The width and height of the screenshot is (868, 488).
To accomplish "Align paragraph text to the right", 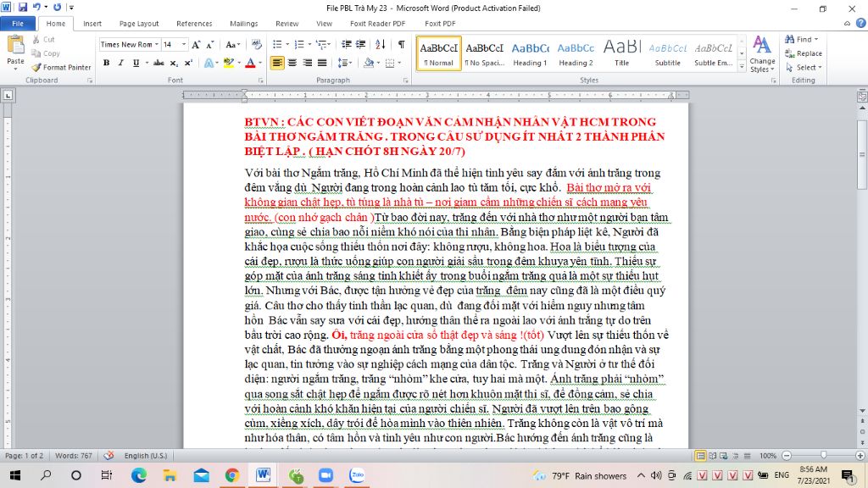I will point(307,63).
